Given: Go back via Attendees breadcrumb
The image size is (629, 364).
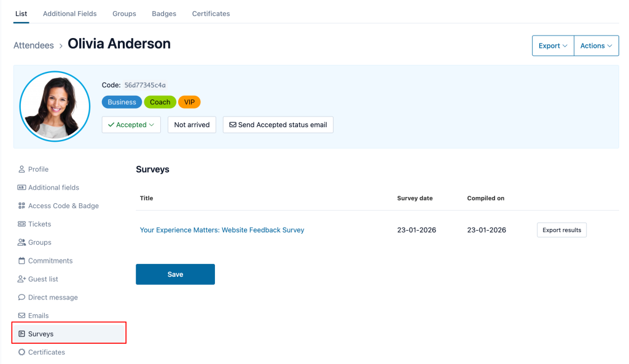Looking at the screenshot, I should tap(33, 45).
